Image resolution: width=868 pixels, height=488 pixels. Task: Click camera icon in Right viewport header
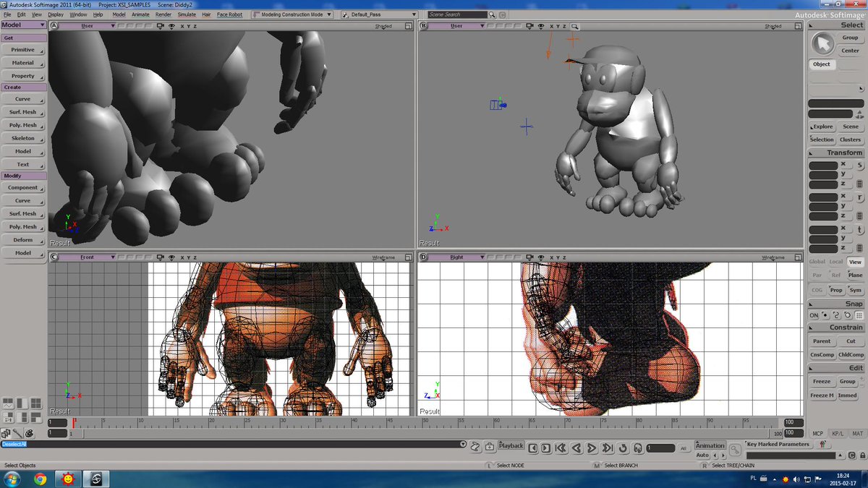click(x=531, y=257)
